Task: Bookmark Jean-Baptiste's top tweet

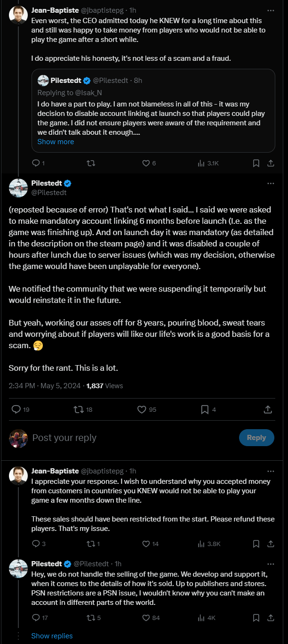Action: [256, 163]
